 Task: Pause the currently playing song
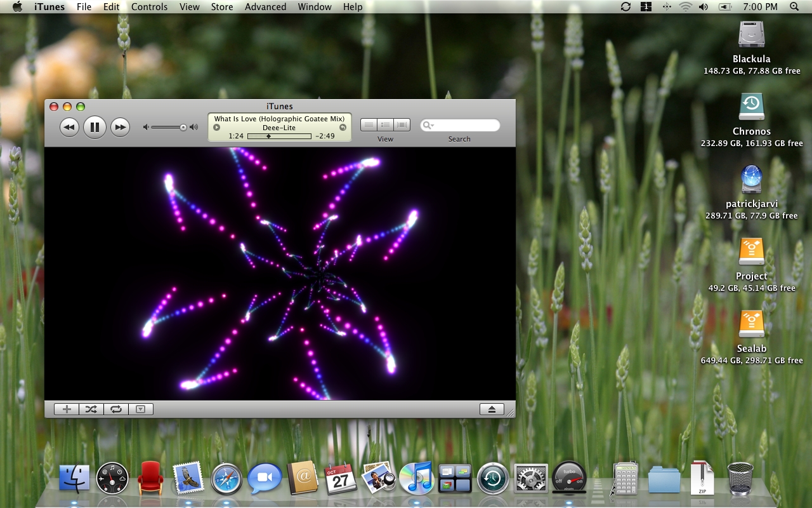[95, 127]
